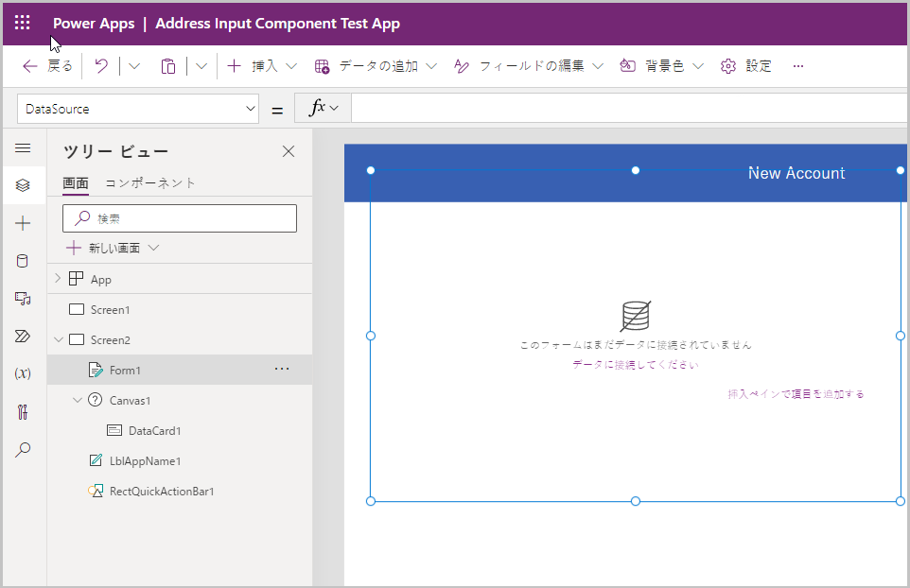910x588 pixels.
Task: Expand the データの追加 dropdown chevron
Action: pos(431,66)
